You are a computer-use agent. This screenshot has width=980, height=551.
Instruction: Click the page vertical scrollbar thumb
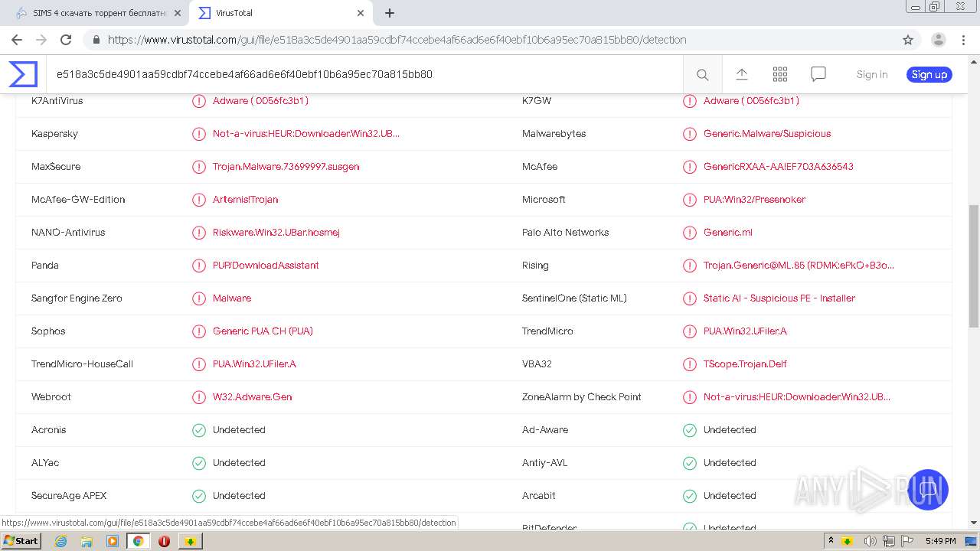coord(974,266)
